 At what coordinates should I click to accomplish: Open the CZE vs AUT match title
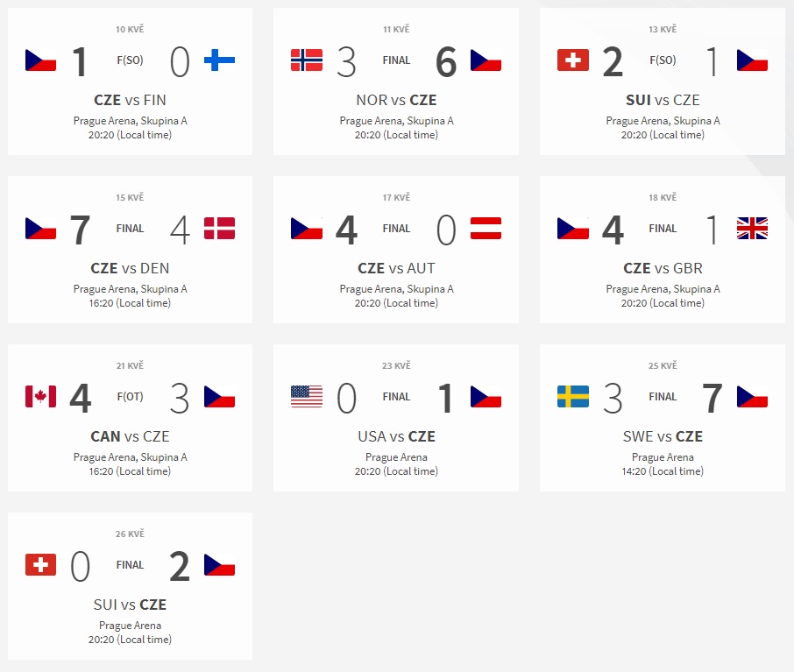tap(396, 268)
